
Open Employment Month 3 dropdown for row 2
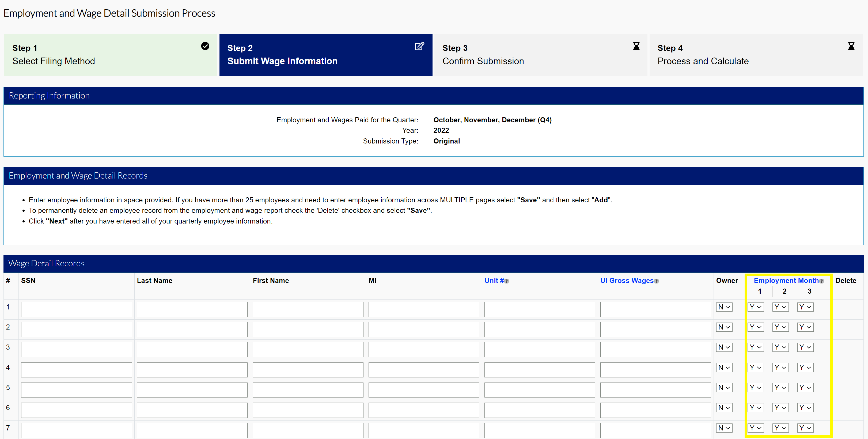(x=805, y=327)
